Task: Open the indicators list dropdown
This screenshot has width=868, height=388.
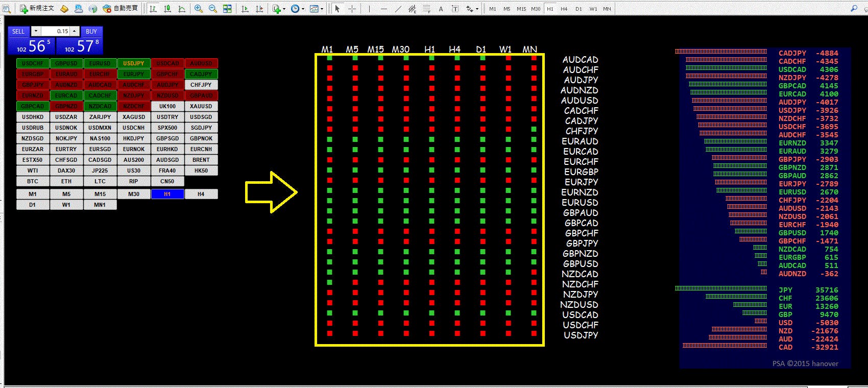Action: point(278,9)
